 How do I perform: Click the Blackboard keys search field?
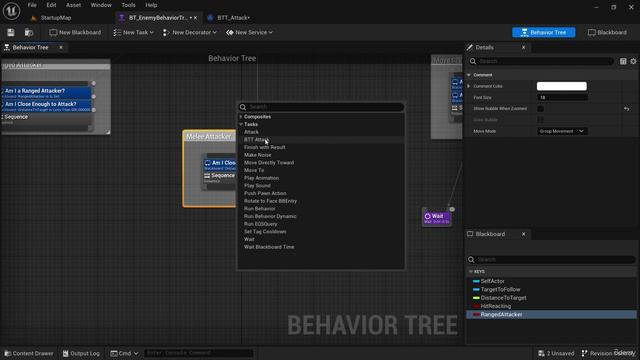[551, 260]
